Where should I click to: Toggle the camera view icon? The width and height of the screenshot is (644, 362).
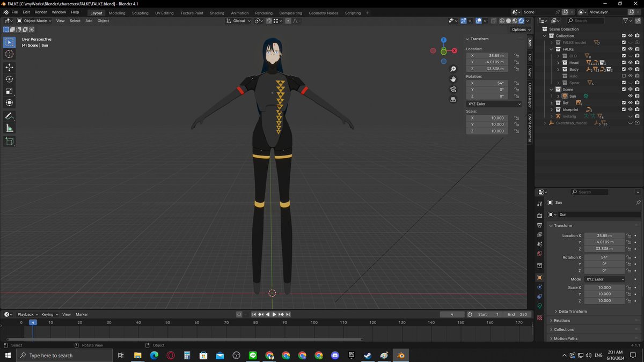click(x=453, y=89)
